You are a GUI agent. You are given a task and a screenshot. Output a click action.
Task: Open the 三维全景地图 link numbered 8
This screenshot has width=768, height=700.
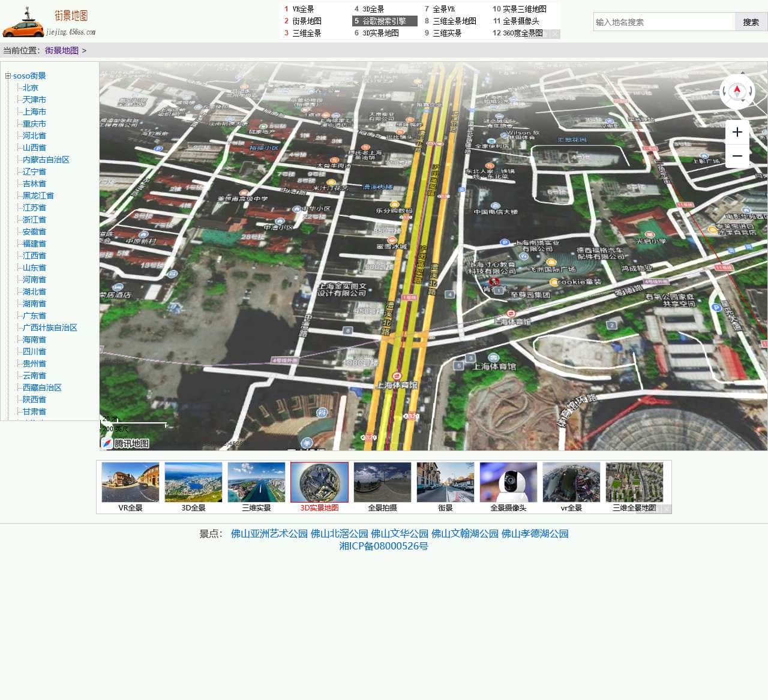(x=454, y=21)
